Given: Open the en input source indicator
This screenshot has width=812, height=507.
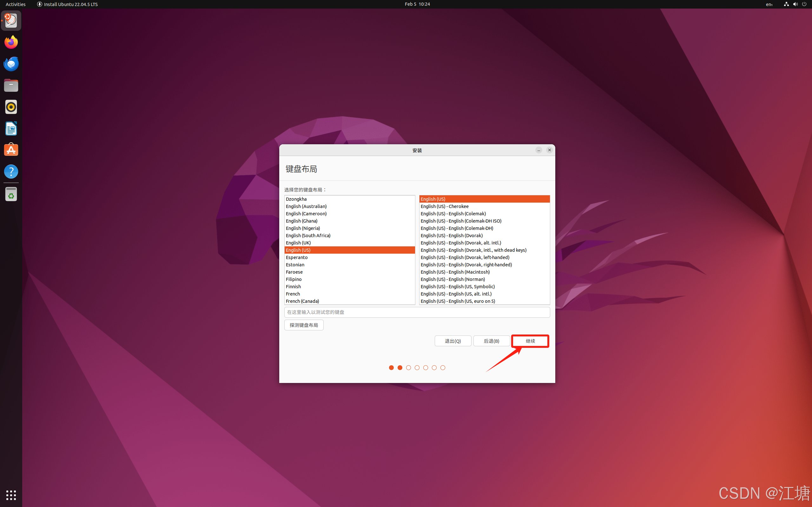Looking at the screenshot, I should (769, 4).
